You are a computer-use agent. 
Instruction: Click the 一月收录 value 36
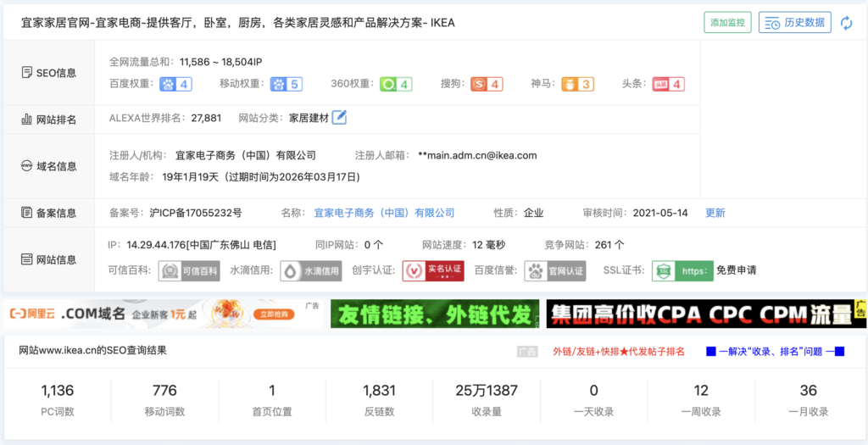pyautogui.click(x=809, y=391)
